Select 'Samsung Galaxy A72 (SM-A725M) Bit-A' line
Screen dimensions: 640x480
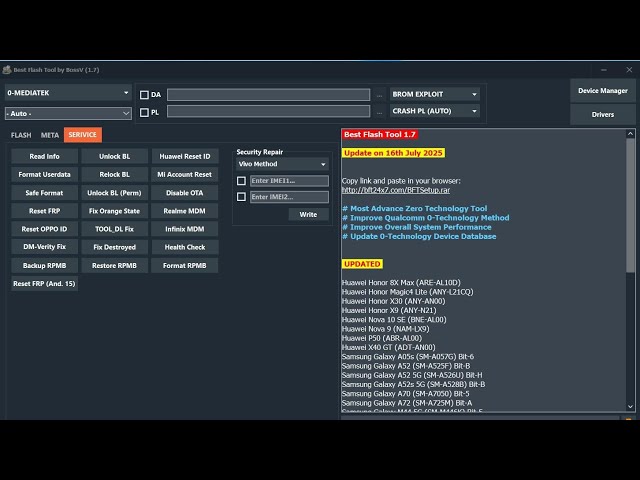pyautogui.click(x=407, y=403)
